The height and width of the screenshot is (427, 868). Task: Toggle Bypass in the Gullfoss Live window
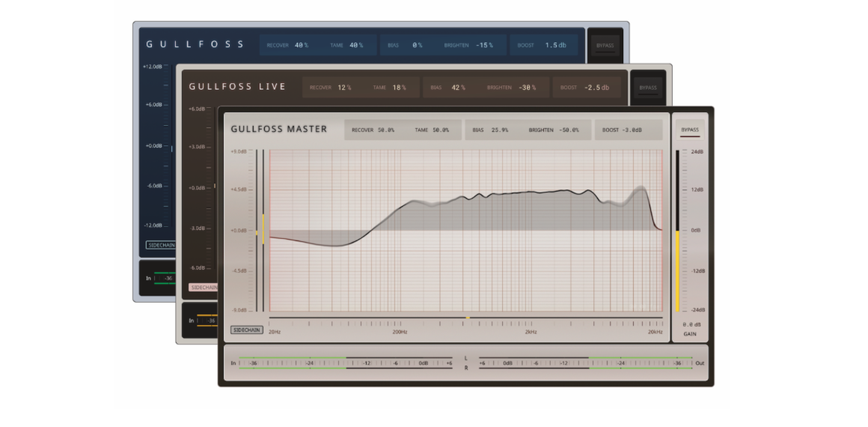coord(647,88)
